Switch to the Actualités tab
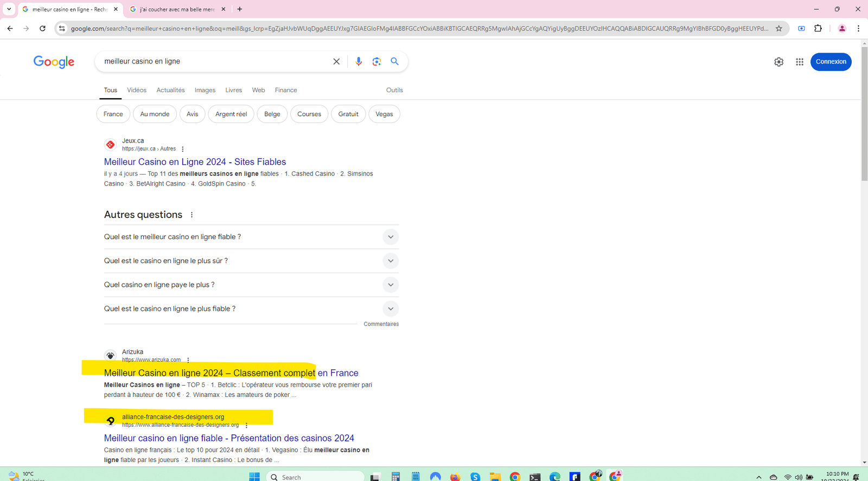 tap(170, 90)
